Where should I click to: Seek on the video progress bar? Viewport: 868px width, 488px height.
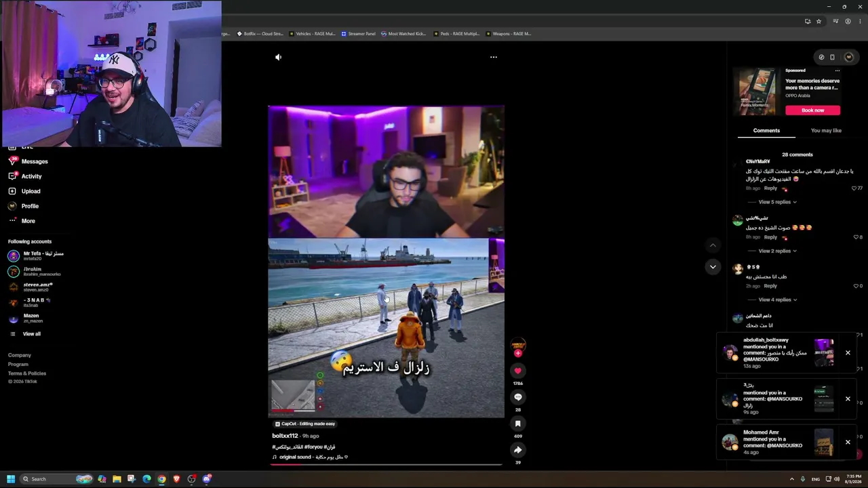[x=387, y=465]
